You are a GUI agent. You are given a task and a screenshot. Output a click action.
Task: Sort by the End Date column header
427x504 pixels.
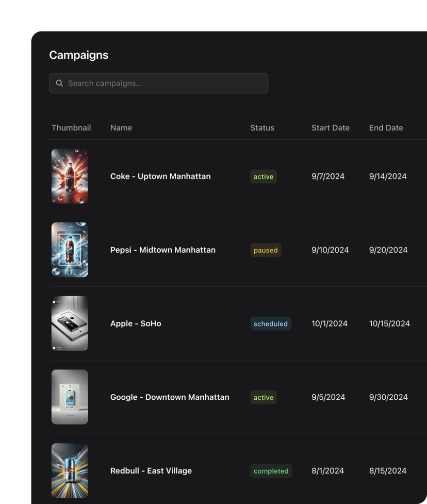386,127
